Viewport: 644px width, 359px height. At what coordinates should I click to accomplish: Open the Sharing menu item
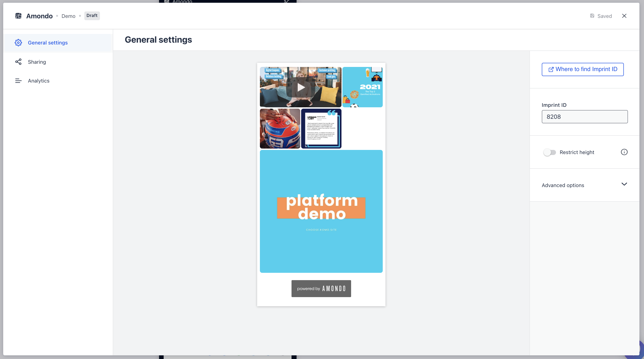[37, 62]
